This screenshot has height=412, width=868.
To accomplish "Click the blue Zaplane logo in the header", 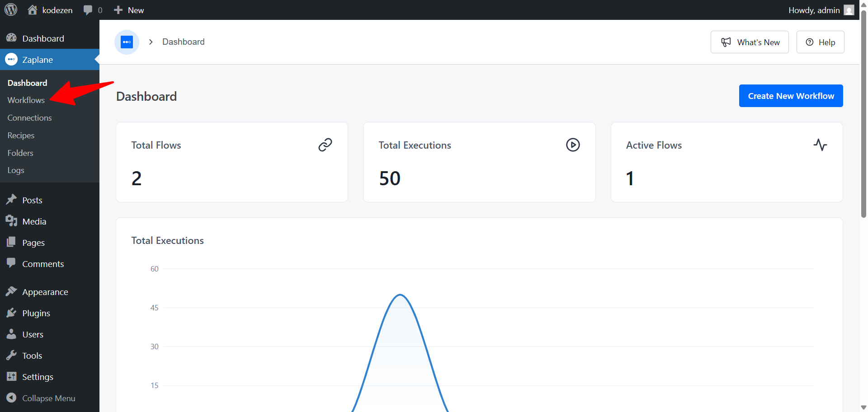I will point(127,42).
